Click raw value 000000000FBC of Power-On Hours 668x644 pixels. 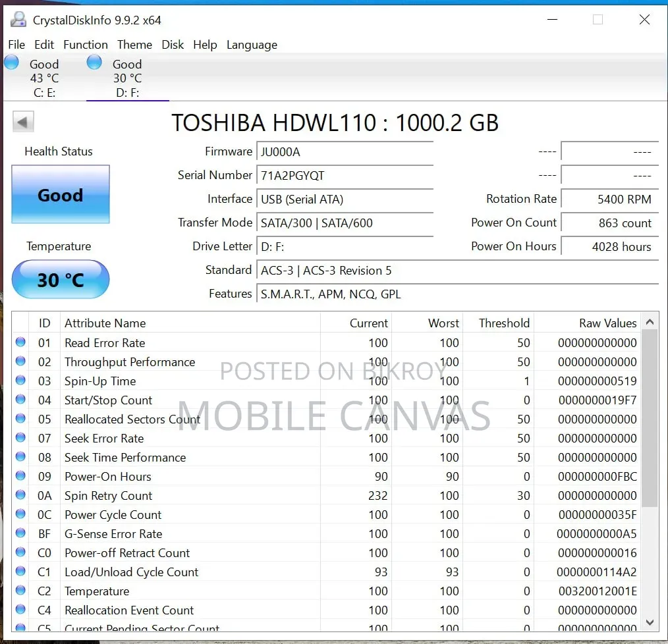[x=598, y=477]
